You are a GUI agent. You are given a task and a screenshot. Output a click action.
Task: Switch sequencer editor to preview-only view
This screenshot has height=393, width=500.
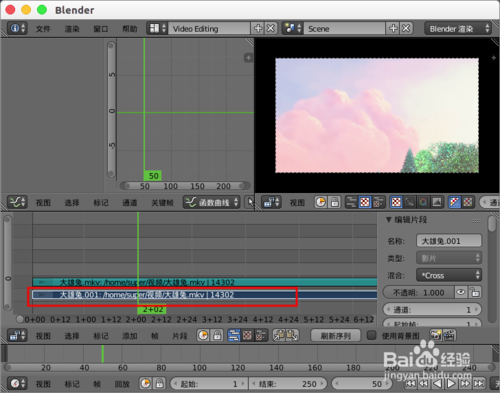coord(247,335)
